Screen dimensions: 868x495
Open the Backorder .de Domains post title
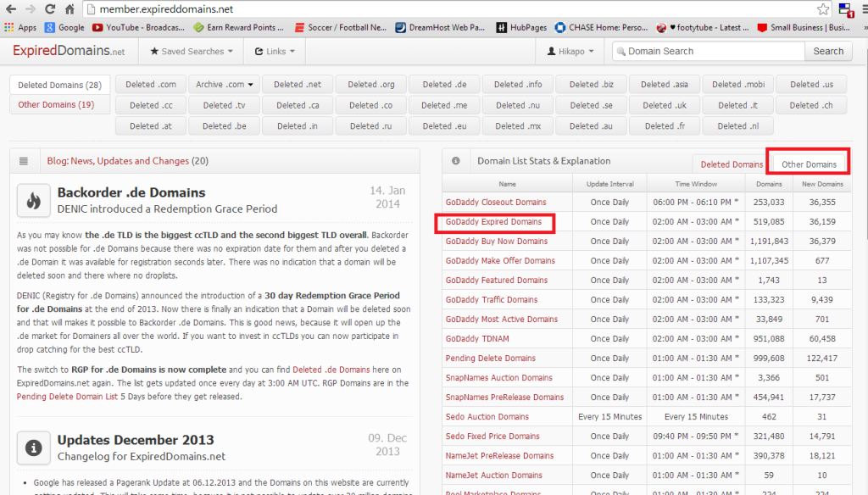coord(131,192)
